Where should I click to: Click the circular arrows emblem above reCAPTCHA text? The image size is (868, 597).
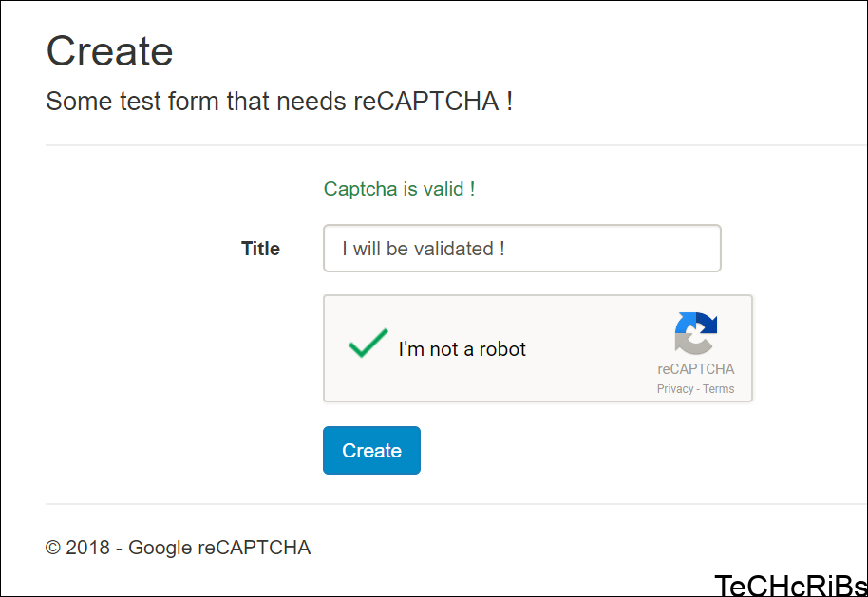pyautogui.click(x=696, y=334)
